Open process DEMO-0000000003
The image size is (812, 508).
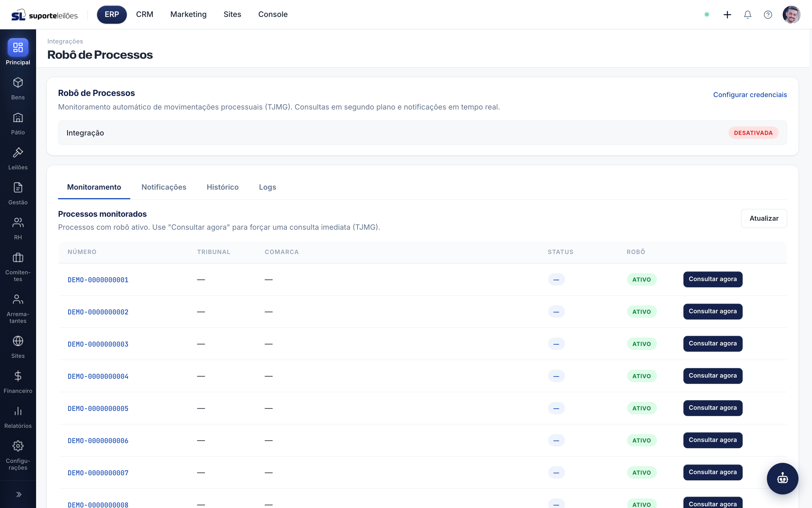click(x=98, y=344)
